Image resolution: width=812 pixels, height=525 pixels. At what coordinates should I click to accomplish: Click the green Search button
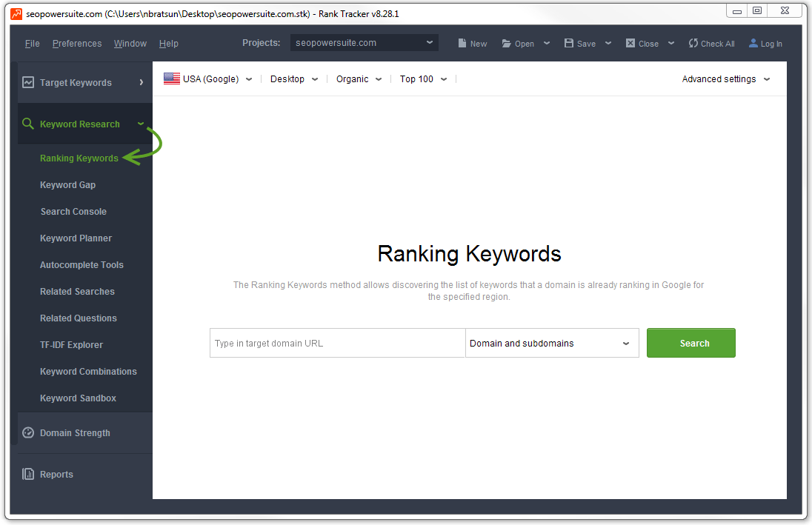690,343
